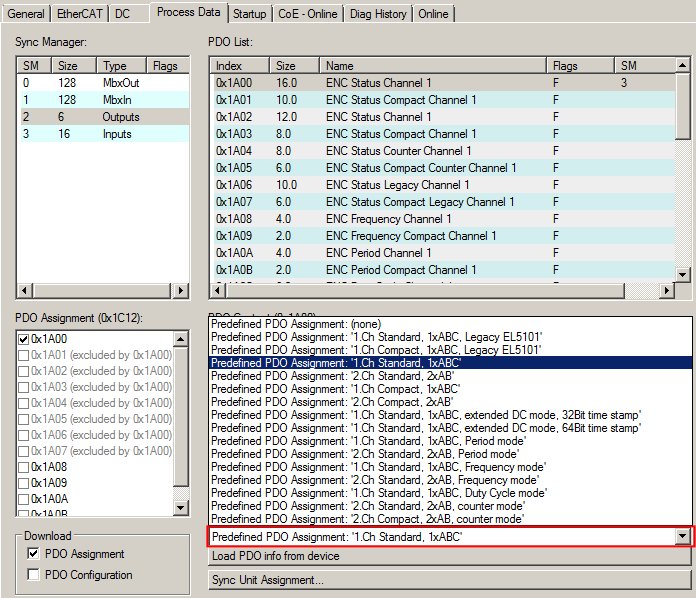Click the PDO List Name column header
This screenshot has height=598, width=696.
tap(433, 66)
